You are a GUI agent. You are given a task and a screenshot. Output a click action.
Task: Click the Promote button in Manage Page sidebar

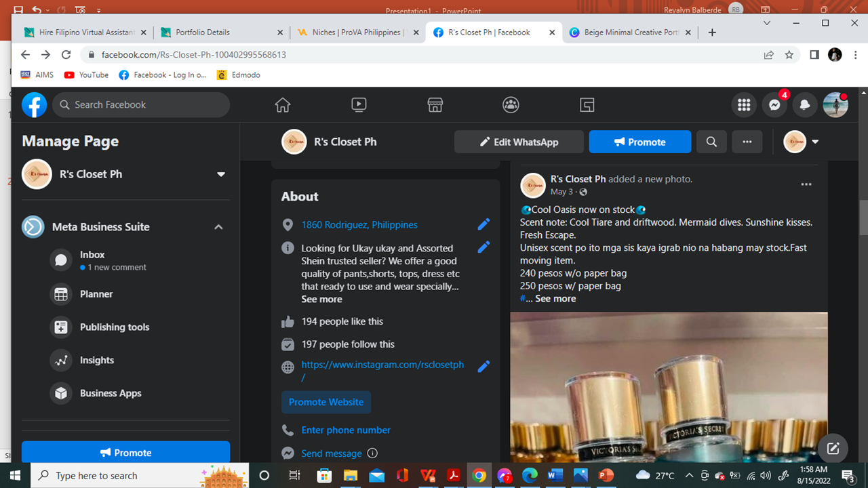(125, 453)
